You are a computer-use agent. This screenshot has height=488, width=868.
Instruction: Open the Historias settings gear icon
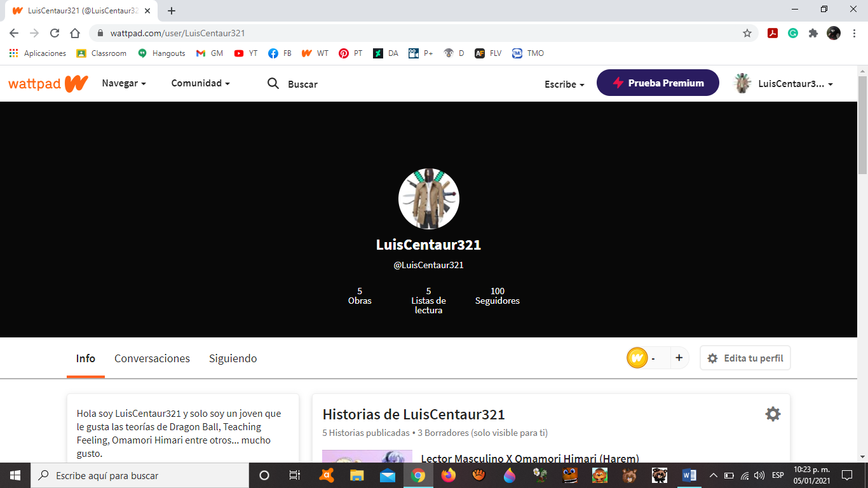(x=773, y=414)
